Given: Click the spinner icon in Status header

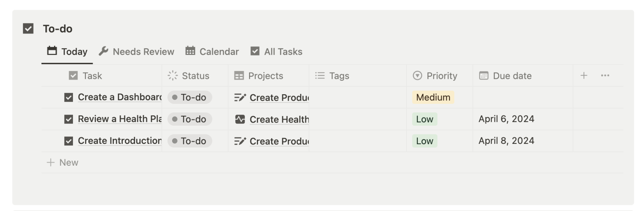Looking at the screenshot, I should [172, 75].
